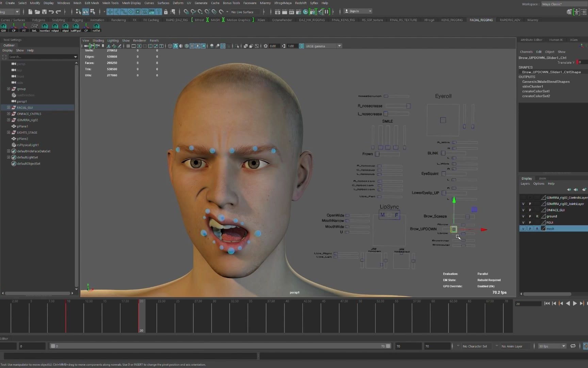Open the IPR render icon
The height and width of the screenshot is (368, 588).
pyautogui.click(x=292, y=11)
